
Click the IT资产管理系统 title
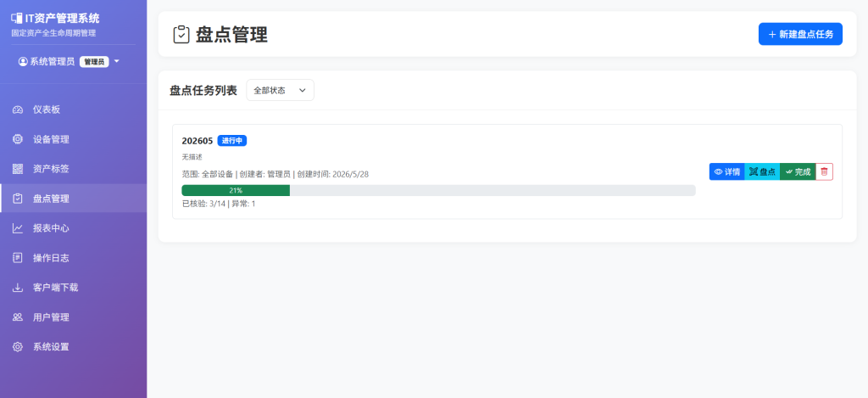pos(63,19)
